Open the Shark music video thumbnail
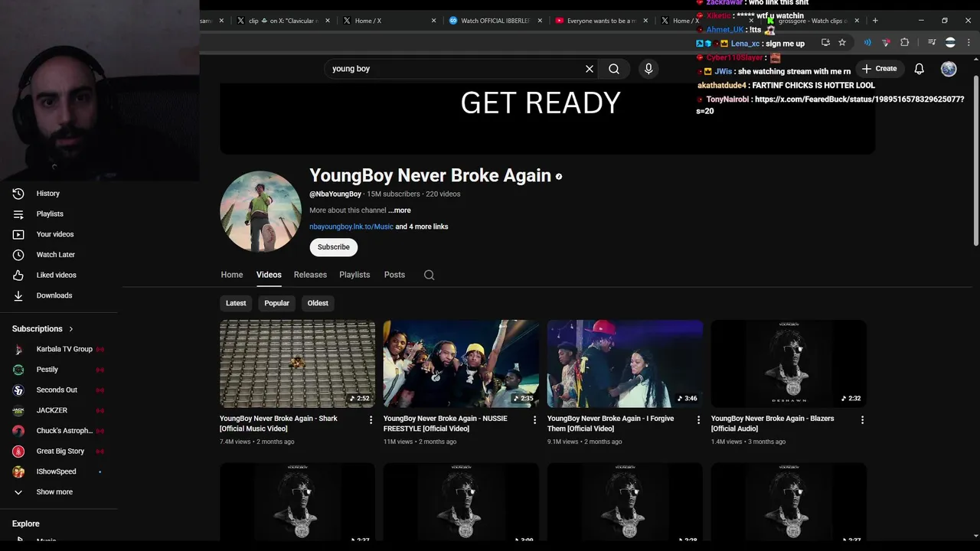980x551 pixels. [x=298, y=364]
